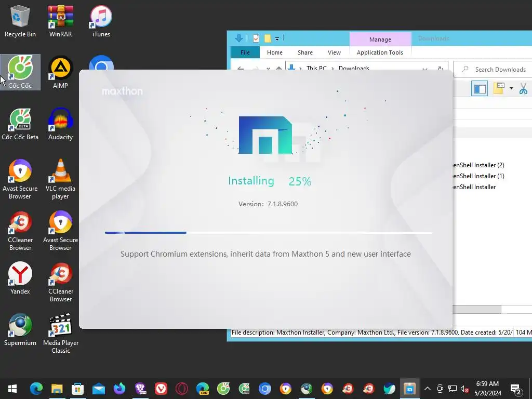Viewport: 532px width, 399px height.
Task: Select the Media Player Classic shortcut
Action: (61, 333)
